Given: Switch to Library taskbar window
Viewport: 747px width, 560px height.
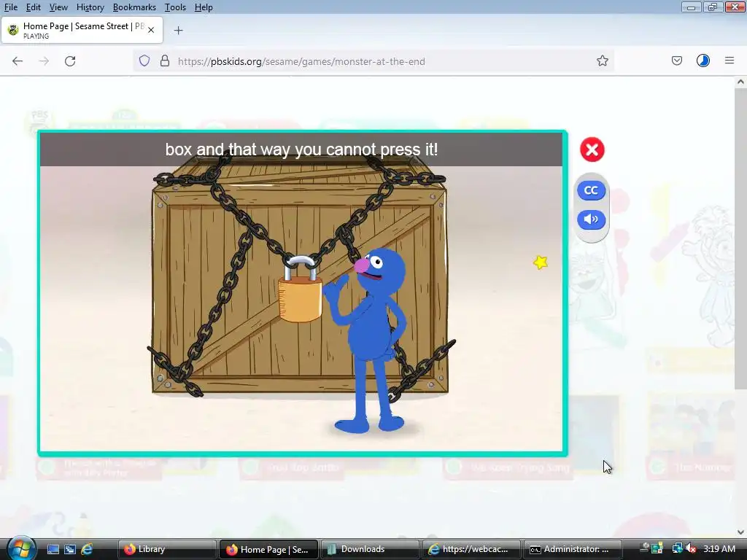Looking at the screenshot, I should tap(166, 549).
